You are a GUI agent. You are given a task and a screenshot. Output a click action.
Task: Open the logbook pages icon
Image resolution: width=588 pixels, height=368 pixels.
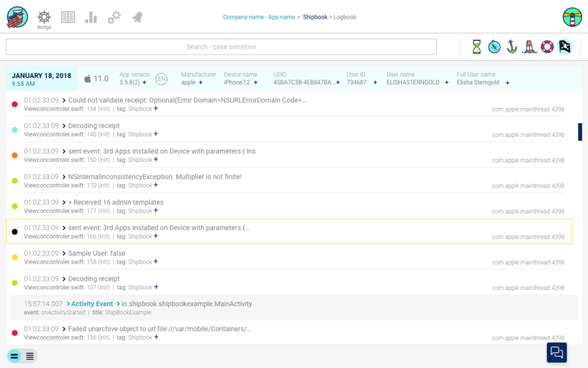(68, 17)
